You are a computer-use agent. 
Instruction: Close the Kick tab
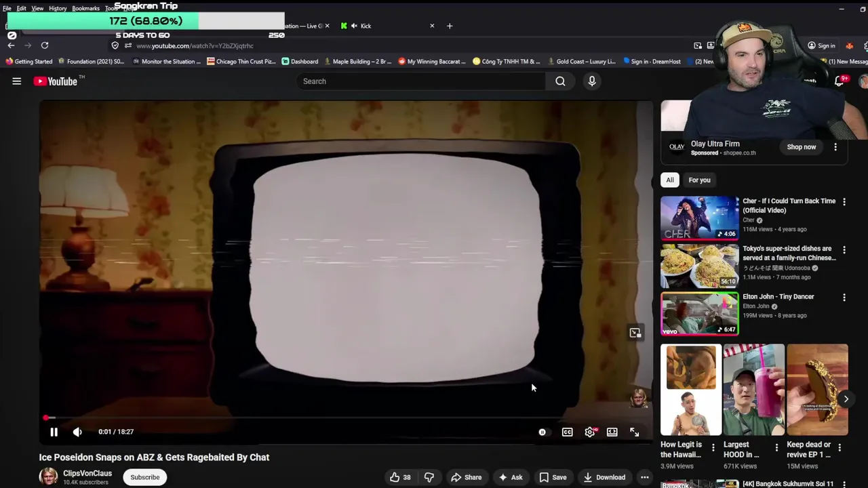[x=432, y=26]
